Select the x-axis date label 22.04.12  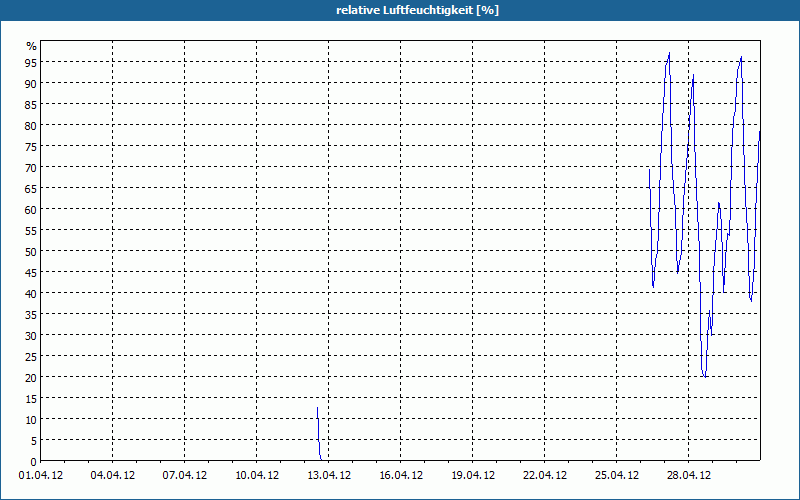(x=544, y=476)
